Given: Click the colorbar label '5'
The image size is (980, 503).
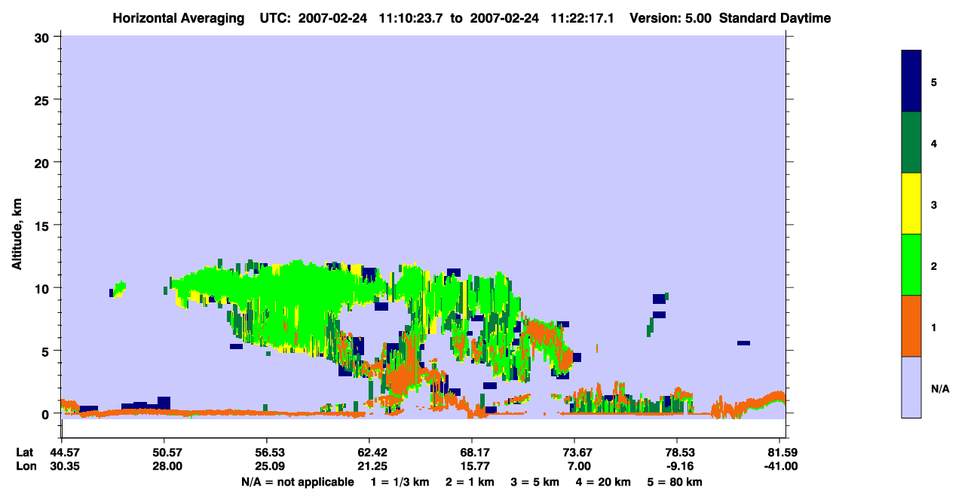Looking at the screenshot, I should pos(934,81).
